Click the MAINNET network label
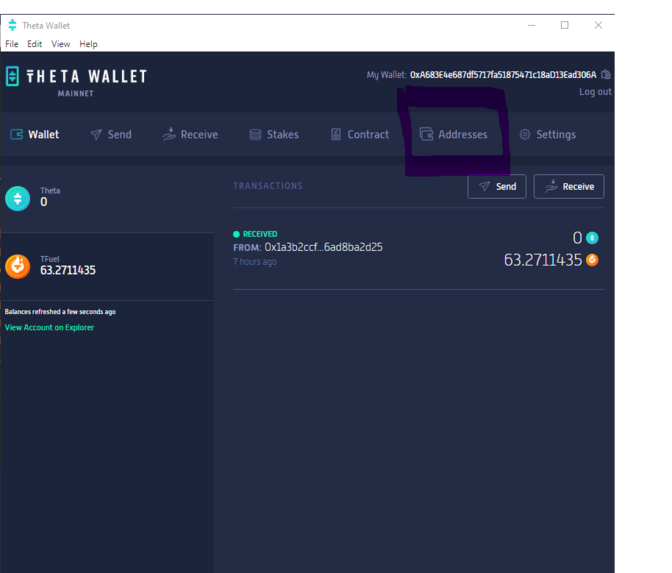The height and width of the screenshot is (573, 672). coord(75,93)
